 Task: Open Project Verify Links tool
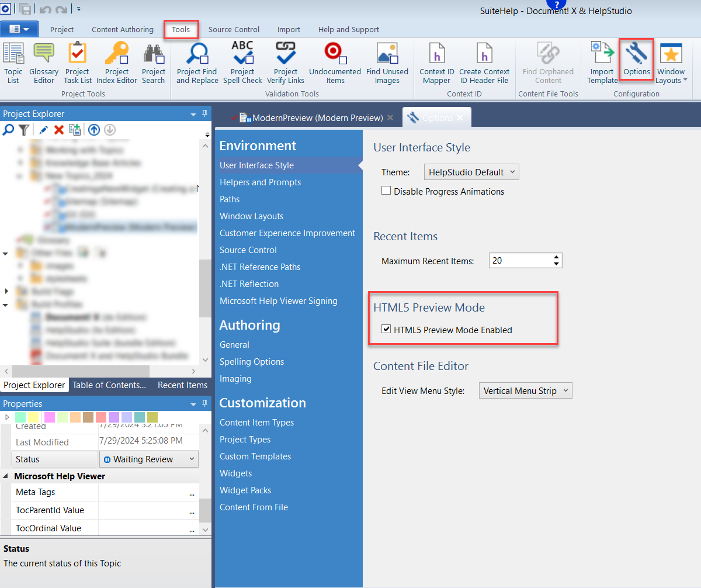pyautogui.click(x=286, y=63)
